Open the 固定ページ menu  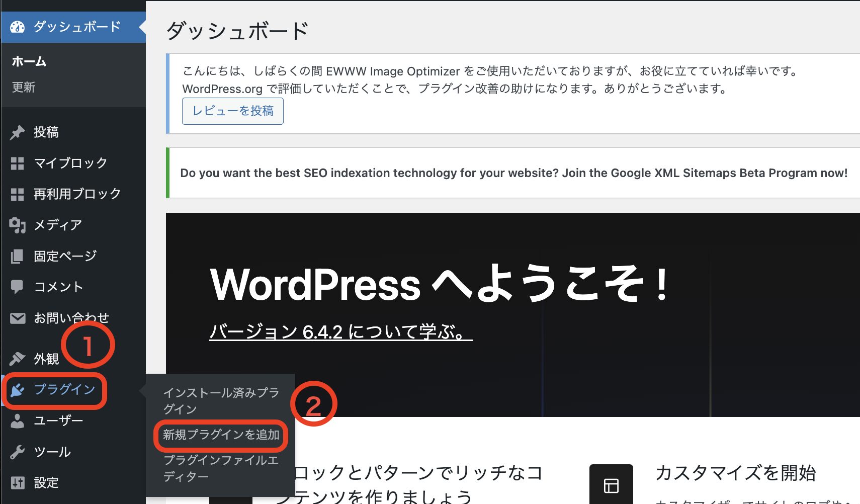coord(73,257)
